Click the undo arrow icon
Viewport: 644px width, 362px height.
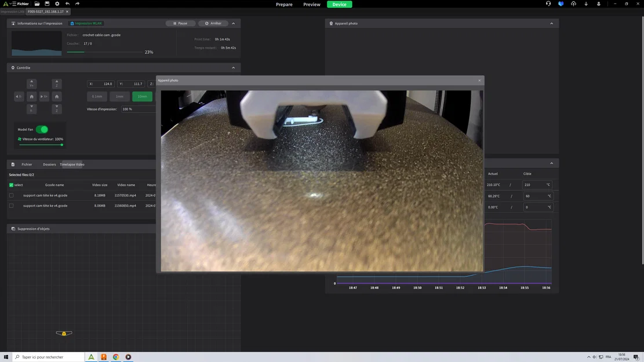click(67, 4)
